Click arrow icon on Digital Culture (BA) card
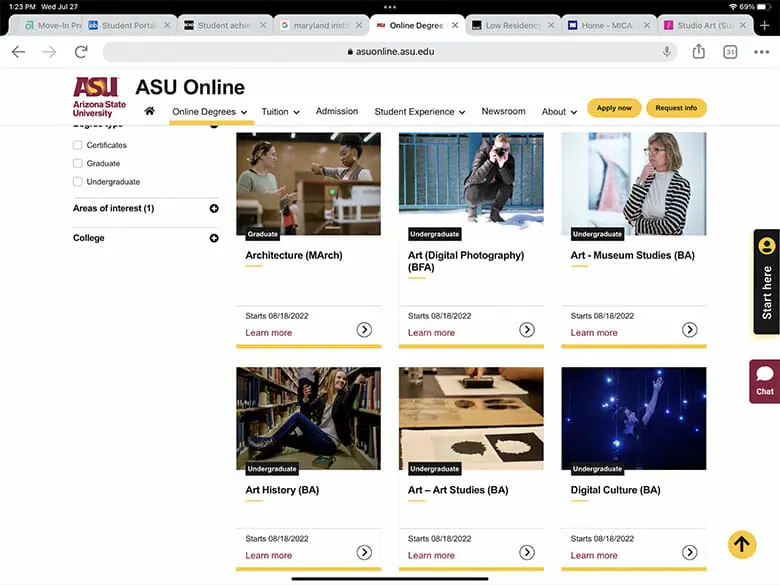 [689, 552]
